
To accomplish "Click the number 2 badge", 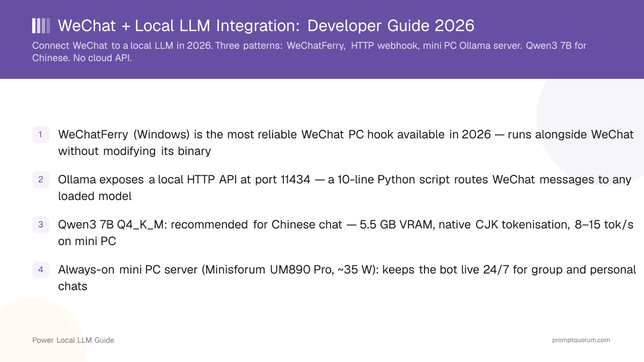I will pyautogui.click(x=41, y=179).
